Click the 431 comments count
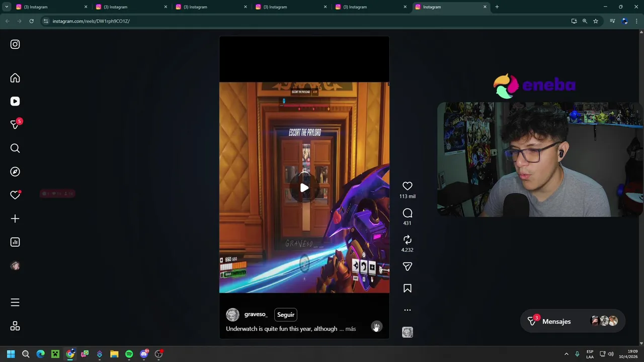This screenshot has height=362, width=644. 408,223
